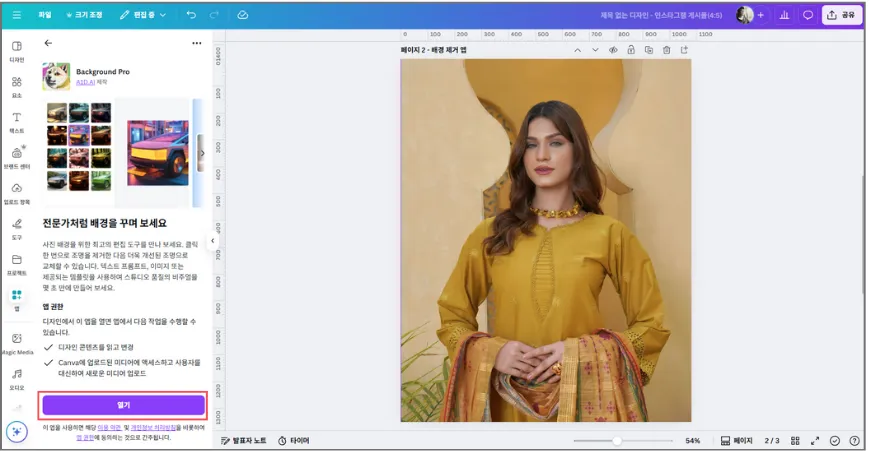
Task: Click the car grid preview thumbnail
Action: click(79, 146)
